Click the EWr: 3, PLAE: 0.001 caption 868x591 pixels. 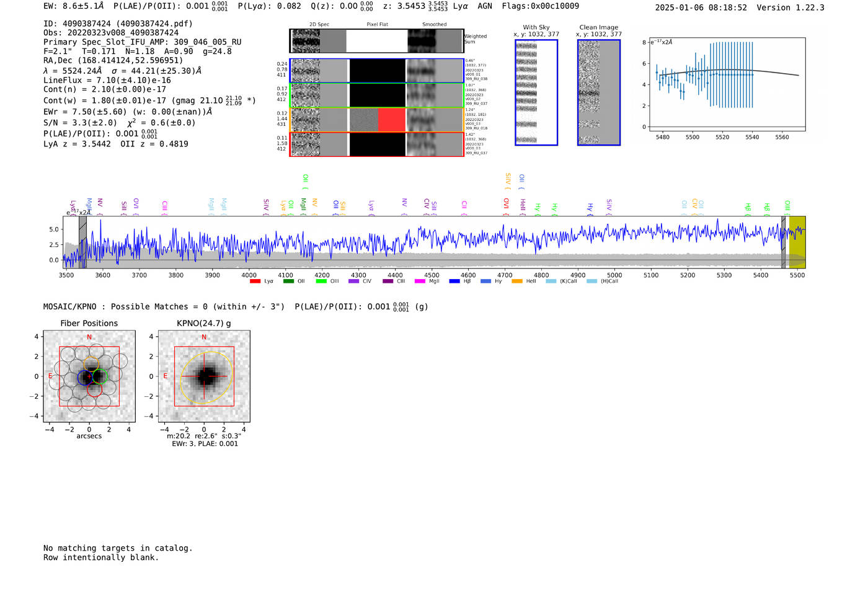point(205,444)
